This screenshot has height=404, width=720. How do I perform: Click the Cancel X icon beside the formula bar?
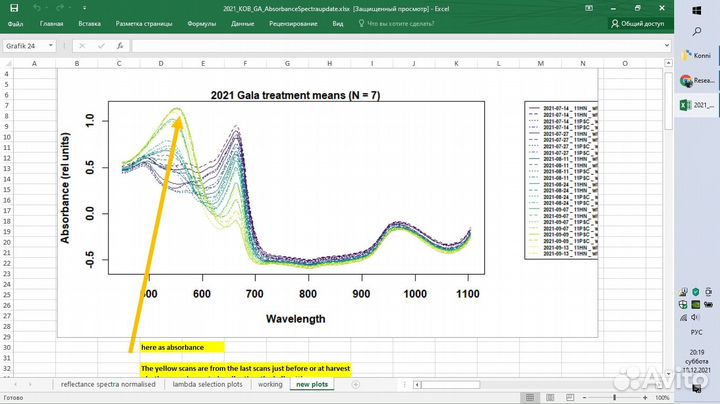(82, 46)
